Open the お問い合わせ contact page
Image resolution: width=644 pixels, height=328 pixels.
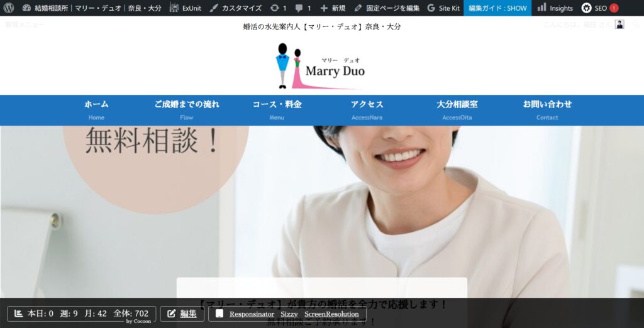[547, 109]
